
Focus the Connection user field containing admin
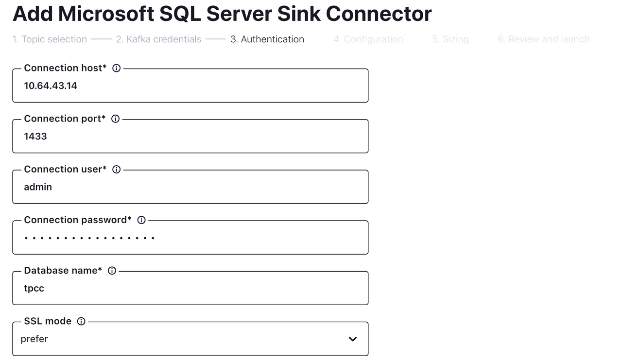190,187
